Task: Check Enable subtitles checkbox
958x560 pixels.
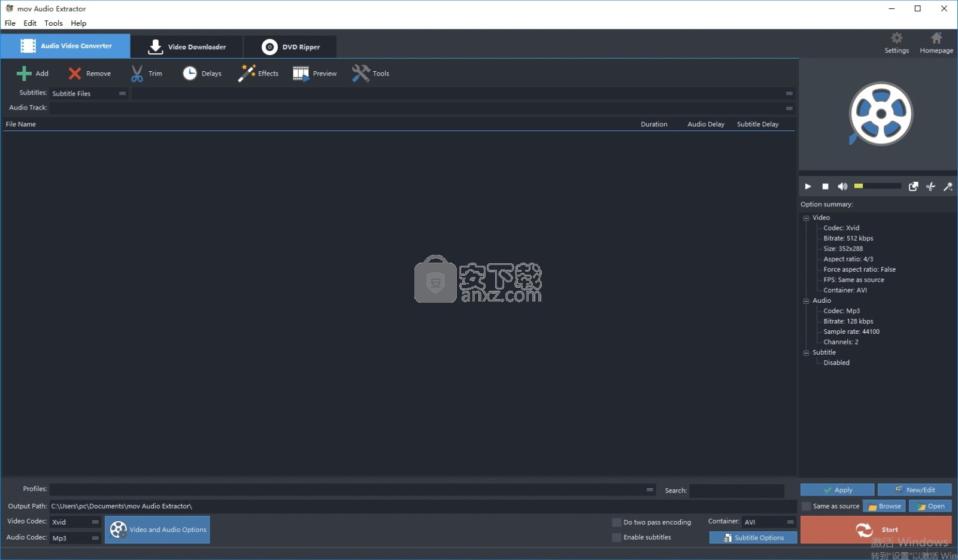Action: click(x=616, y=538)
